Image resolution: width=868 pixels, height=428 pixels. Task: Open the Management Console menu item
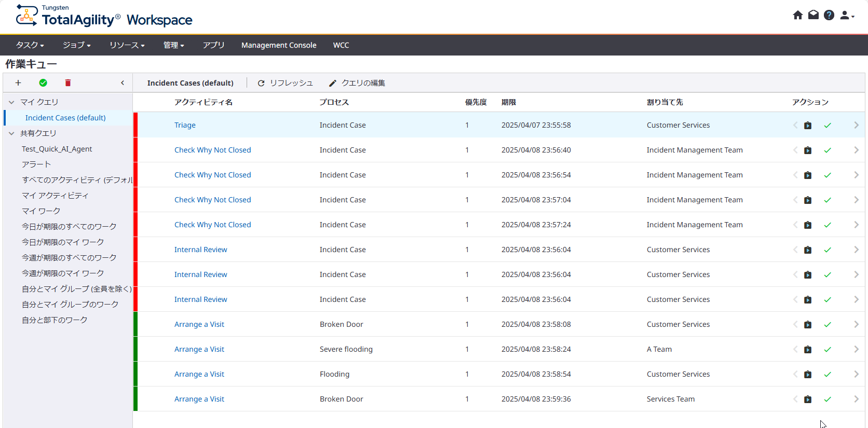pyautogui.click(x=279, y=45)
